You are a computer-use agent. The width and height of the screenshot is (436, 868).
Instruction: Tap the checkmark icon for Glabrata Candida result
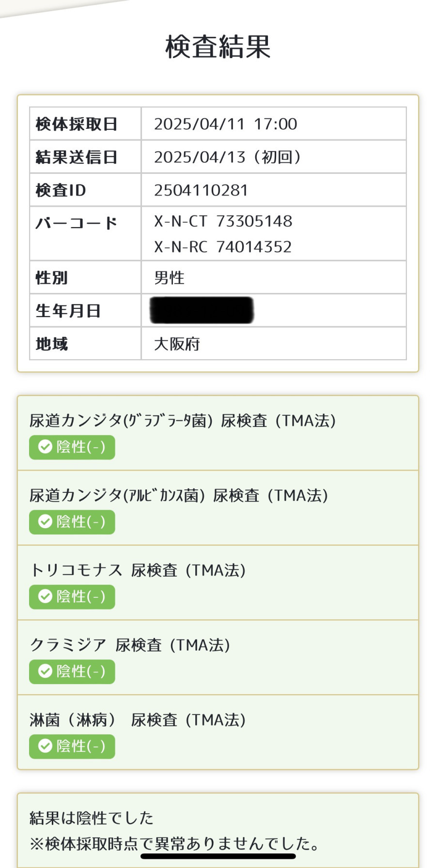click(x=45, y=447)
